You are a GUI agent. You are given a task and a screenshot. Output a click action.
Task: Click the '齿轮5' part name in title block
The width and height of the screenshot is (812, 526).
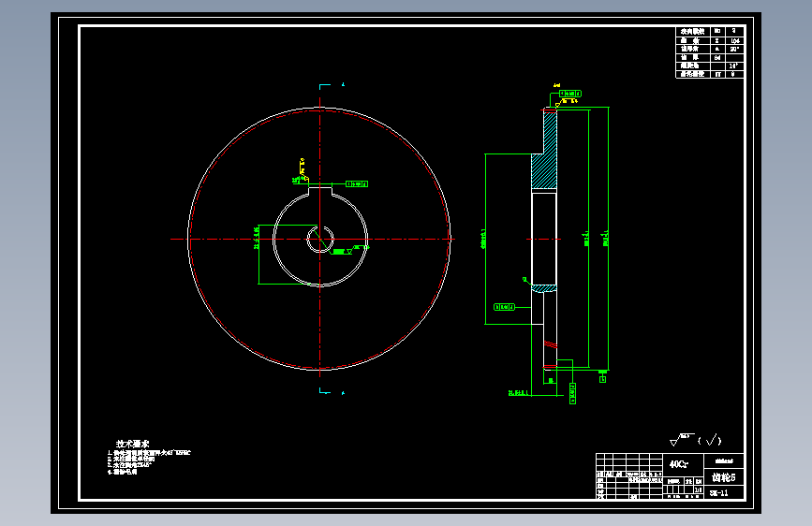tap(723, 477)
